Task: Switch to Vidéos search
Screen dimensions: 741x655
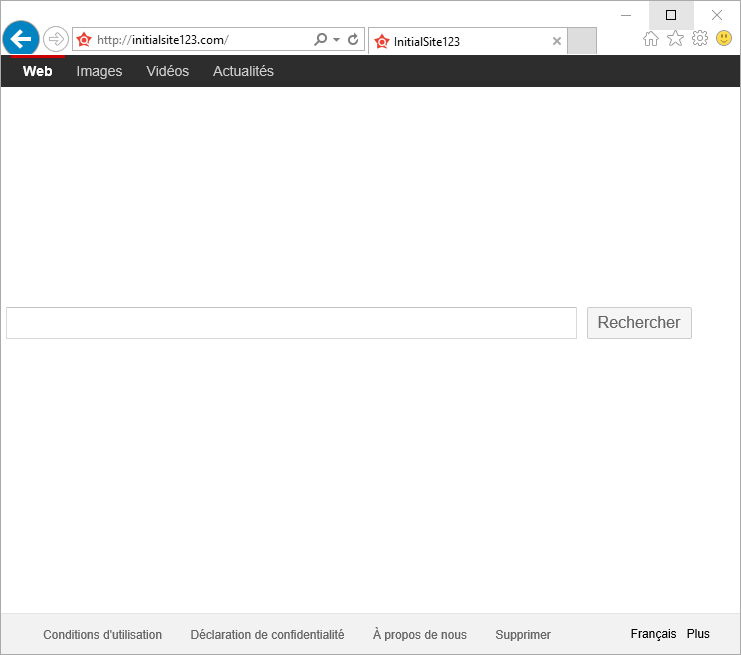Action: (168, 71)
